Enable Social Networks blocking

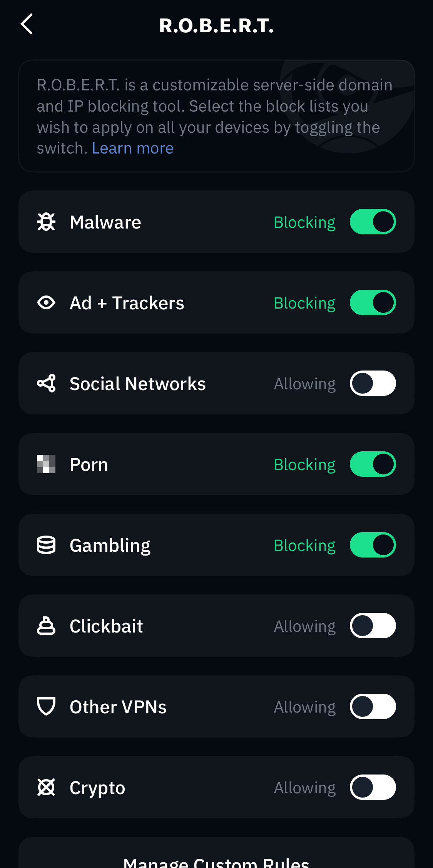(372, 383)
